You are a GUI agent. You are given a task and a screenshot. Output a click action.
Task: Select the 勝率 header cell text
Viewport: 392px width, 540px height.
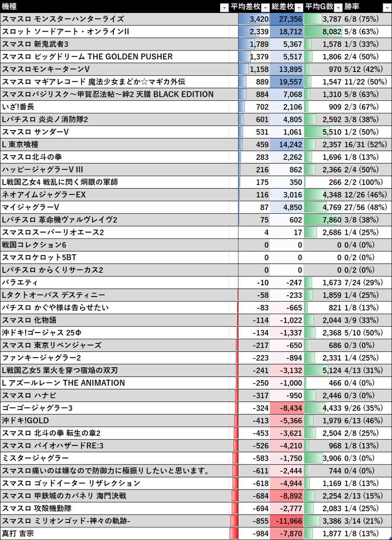(351, 7)
